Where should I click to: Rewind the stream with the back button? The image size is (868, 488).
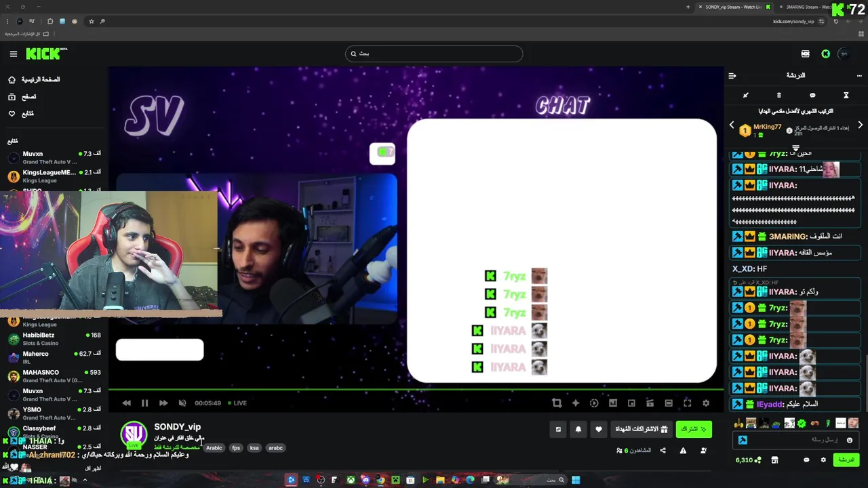[126, 403]
